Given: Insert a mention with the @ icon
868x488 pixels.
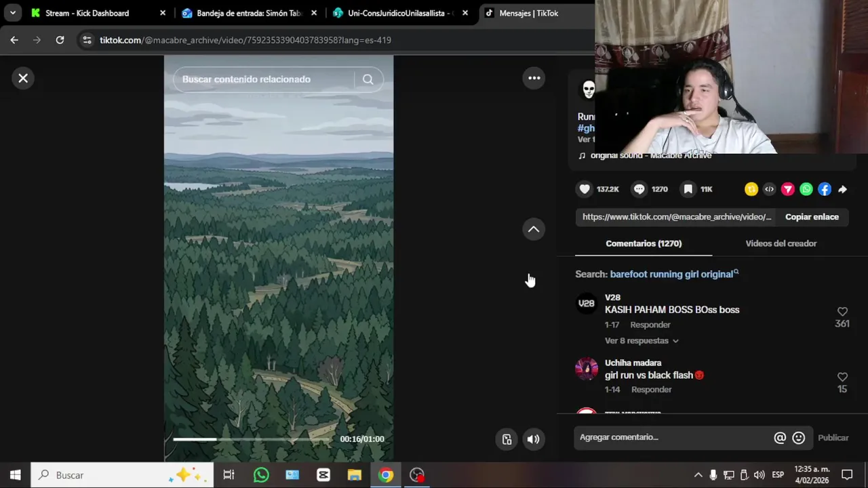Looking at the screenshot, I should point(780,438).
